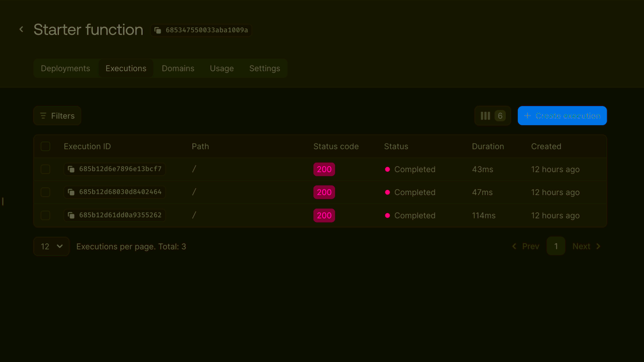Screen dimensions: 644x362
Task: Check the checkbox for execution ending in bcf7
Action: point(45,169)
